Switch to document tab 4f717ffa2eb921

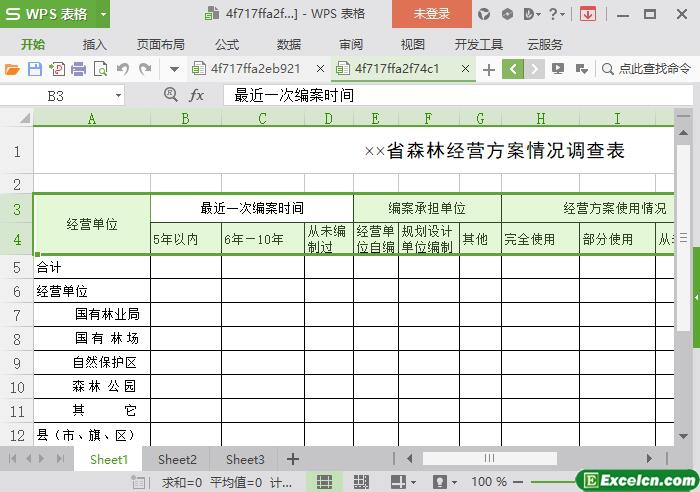click(255, 69)
